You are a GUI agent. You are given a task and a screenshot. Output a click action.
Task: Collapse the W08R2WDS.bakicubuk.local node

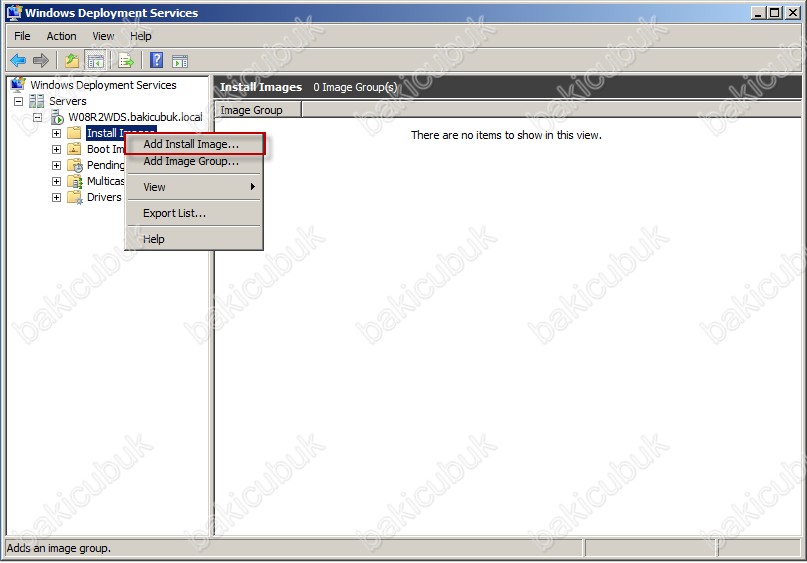38,117
